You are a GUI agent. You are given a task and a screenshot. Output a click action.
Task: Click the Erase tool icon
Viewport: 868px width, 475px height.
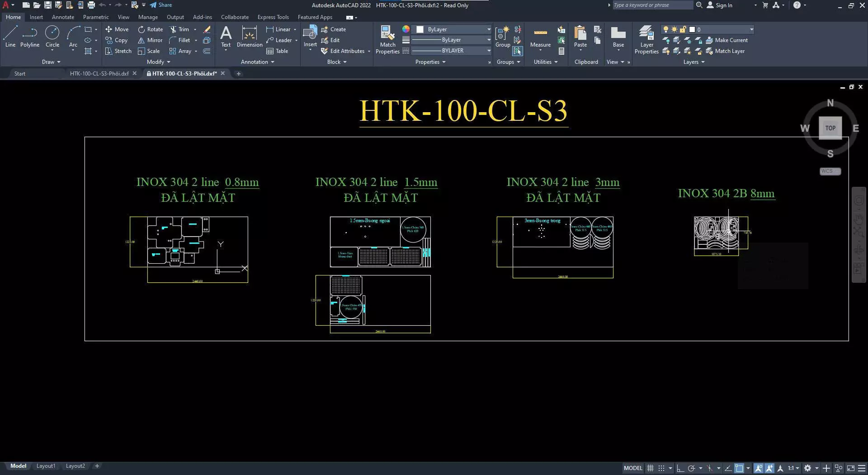(x=207, y=29)
